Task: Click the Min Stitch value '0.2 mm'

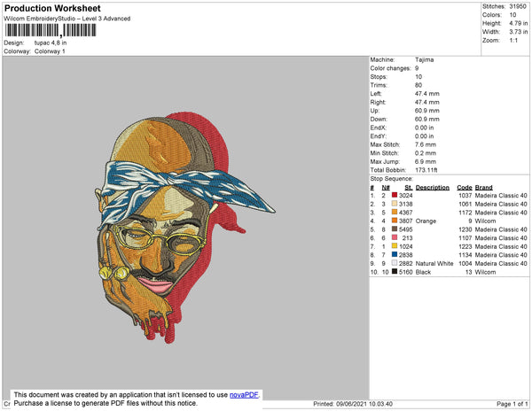Action: tap(426, 153)
